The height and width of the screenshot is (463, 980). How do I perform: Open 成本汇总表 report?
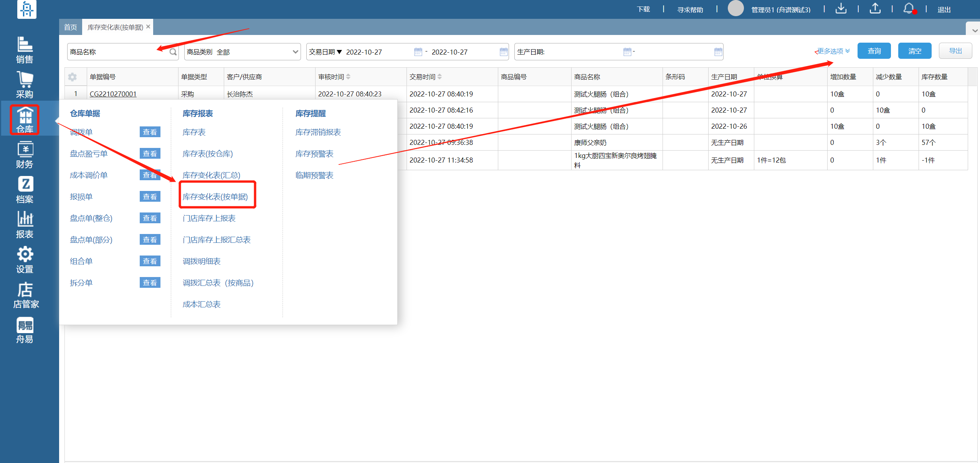pyautogui.click(x=202, y=304)
